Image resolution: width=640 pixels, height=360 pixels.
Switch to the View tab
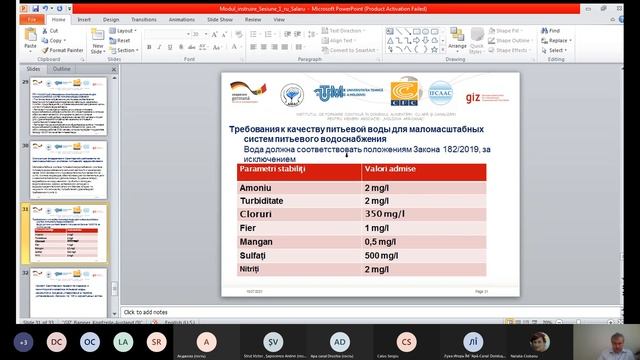(279, 20)
